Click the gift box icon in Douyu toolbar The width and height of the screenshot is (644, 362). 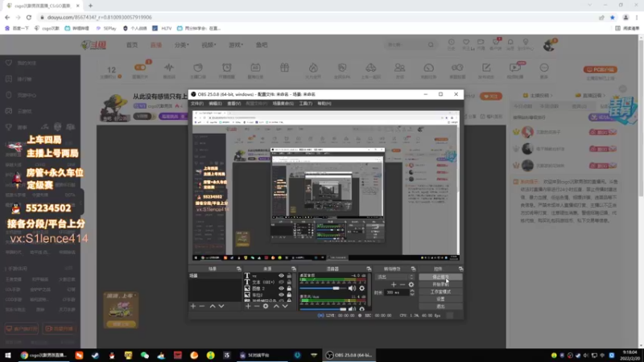pos(284,68)
